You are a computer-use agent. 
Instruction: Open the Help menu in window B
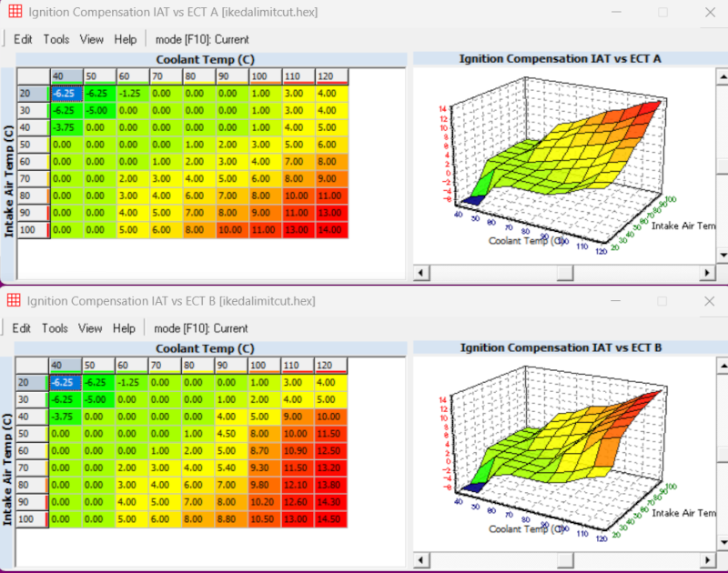click(x=126, y=328)
